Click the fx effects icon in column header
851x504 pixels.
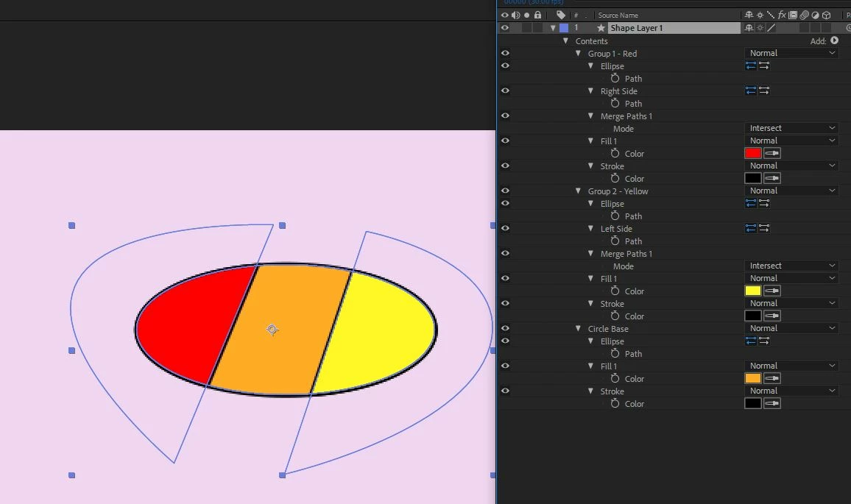782,15
